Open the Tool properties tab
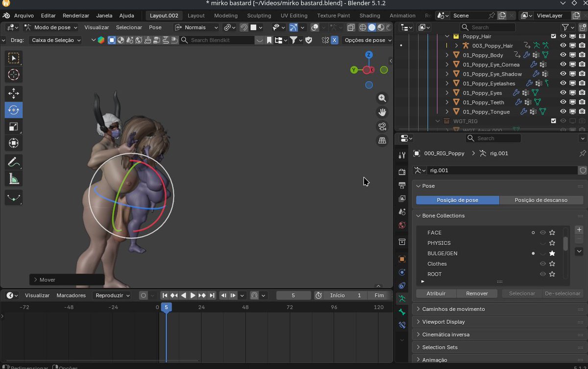588x369 pixels. click(x=402, y=155)
